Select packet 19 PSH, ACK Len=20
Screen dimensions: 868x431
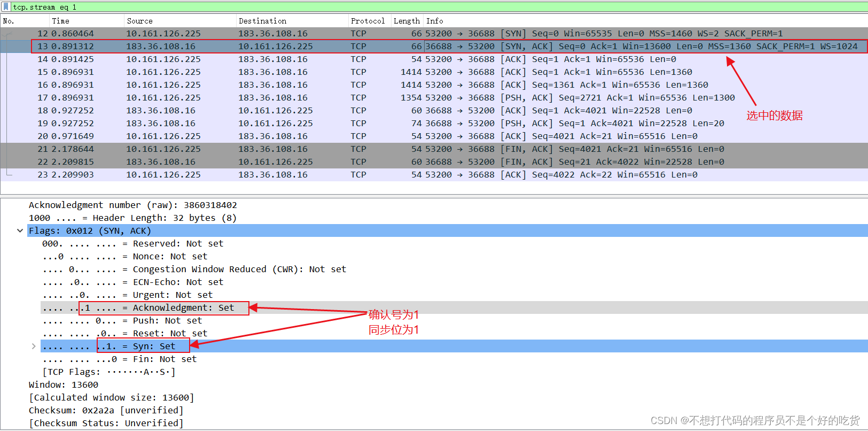(434, 124)
